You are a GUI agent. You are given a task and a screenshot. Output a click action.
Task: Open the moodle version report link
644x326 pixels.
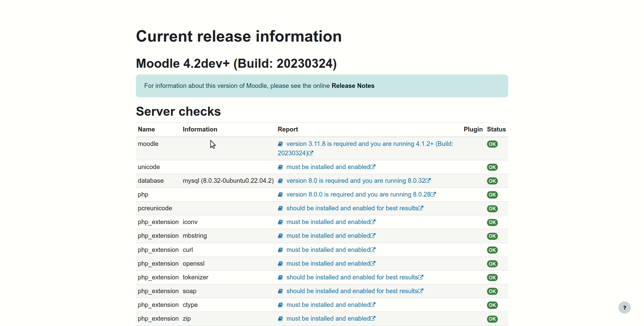point(366,149)
